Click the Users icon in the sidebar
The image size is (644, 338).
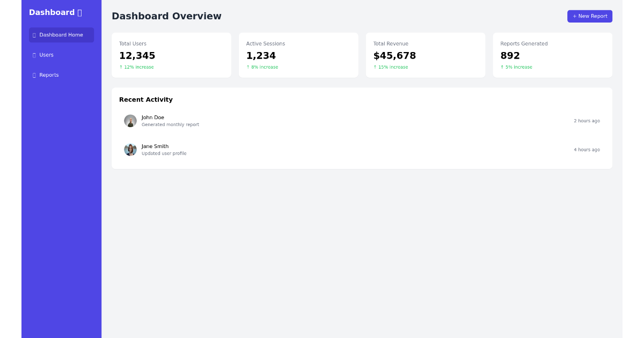[34, 55]
